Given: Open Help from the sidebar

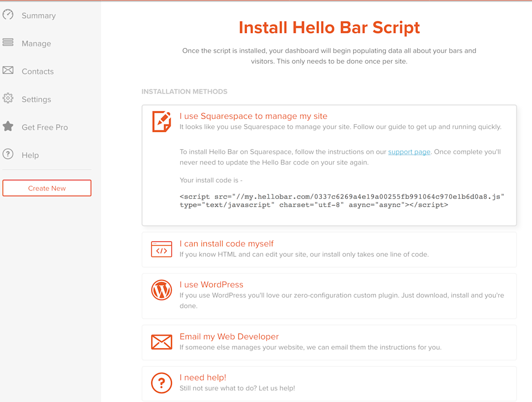Looking at the screenshot, I should click(x=30, y=155).
